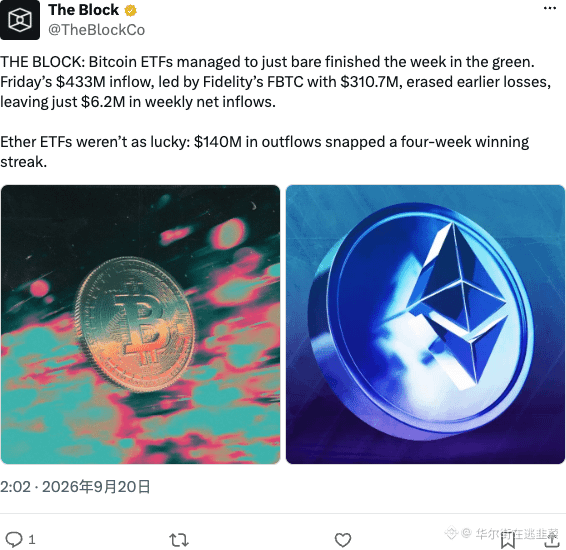Open the Ethereum coin image
The width and height of the screenshot is (566, 550).
click(x=425, y=324)
